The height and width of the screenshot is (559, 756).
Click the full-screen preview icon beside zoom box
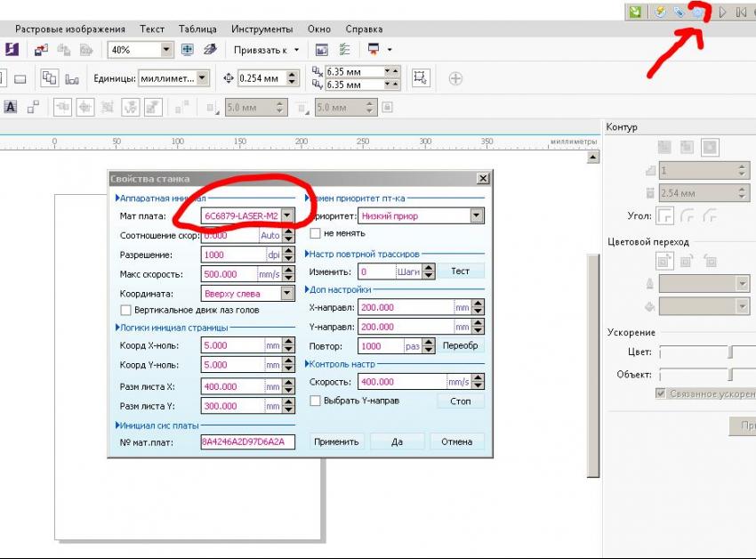pyautogui.click(x=188, y=50)
